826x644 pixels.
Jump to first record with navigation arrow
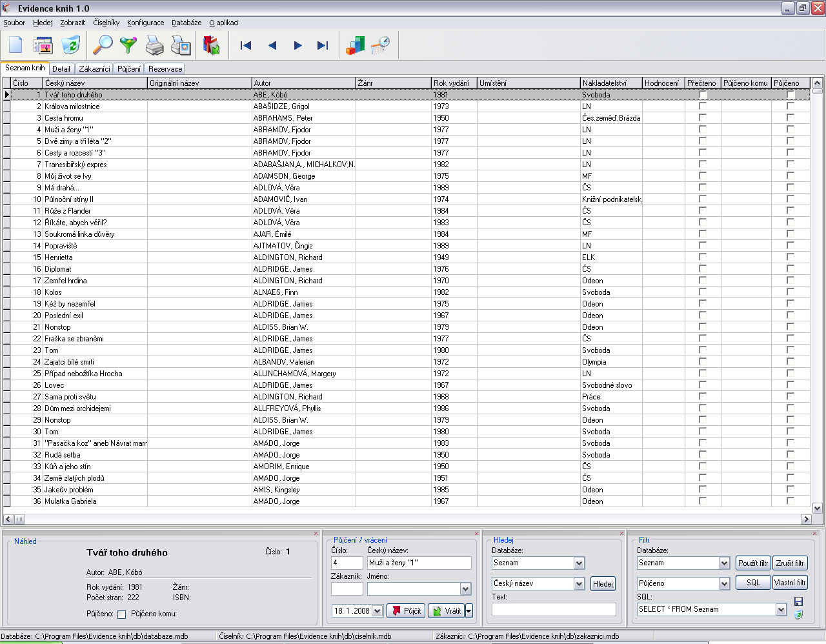tap(246, 45)
